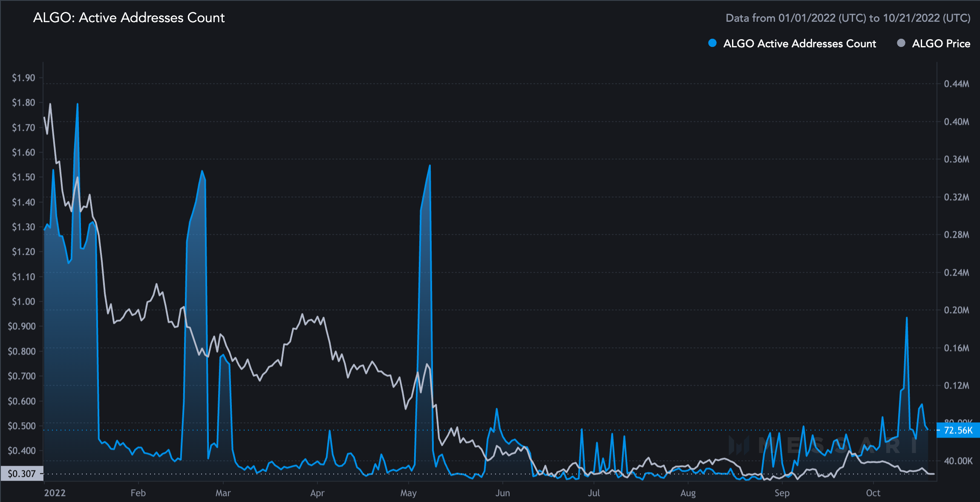Image resolution: width=980 pixels, height=502 pixels.
Task: Click the mid-October active addresses spike peak
Action: pyautogui.click(x=906, y=318)
